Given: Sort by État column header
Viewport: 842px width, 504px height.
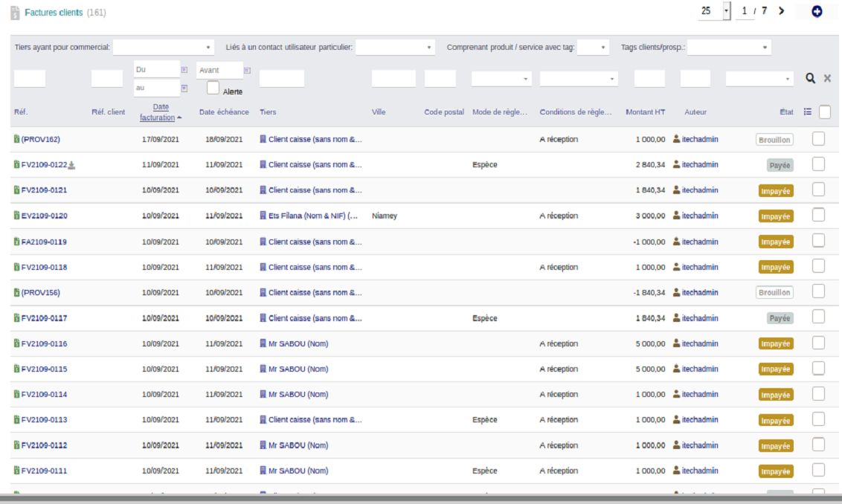Looking at the screenshot, I should click(786, 112).
